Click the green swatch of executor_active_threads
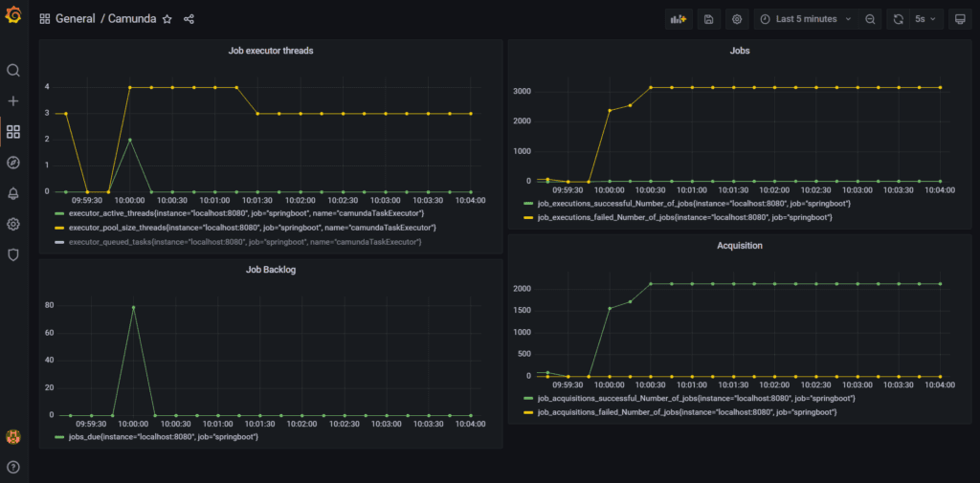This screenshot has width=980, height=483. coord(59,213)
